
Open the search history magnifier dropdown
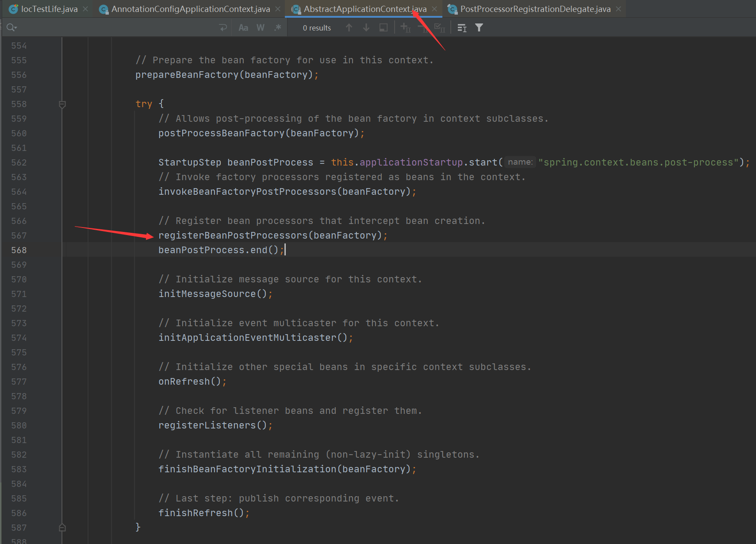point(12,27)
